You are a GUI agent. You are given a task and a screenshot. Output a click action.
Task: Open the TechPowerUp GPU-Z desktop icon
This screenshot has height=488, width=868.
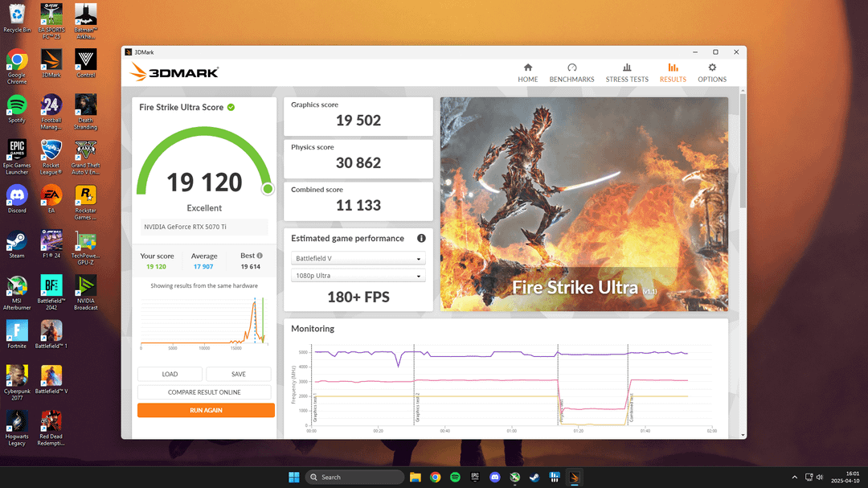point(85,248)
